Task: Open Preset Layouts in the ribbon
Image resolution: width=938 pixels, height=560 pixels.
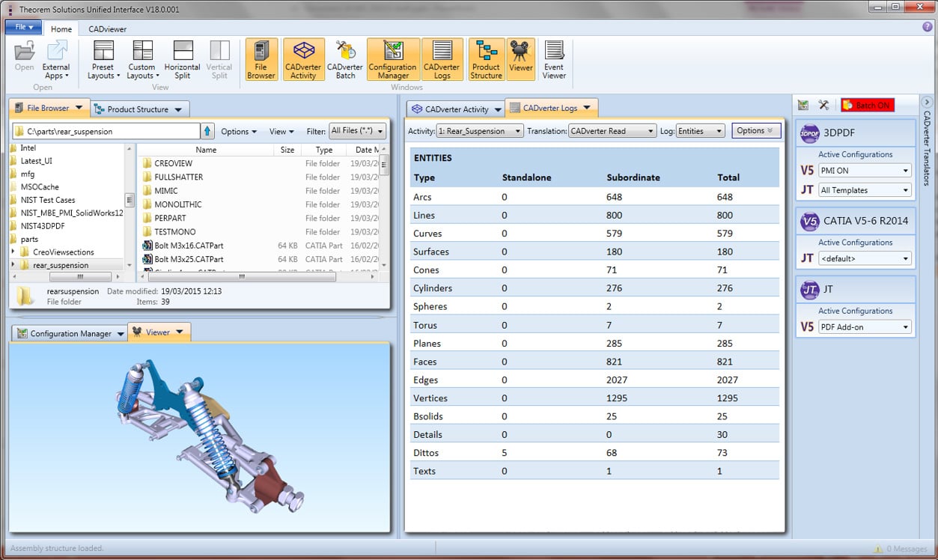Action: pos(103,60)
